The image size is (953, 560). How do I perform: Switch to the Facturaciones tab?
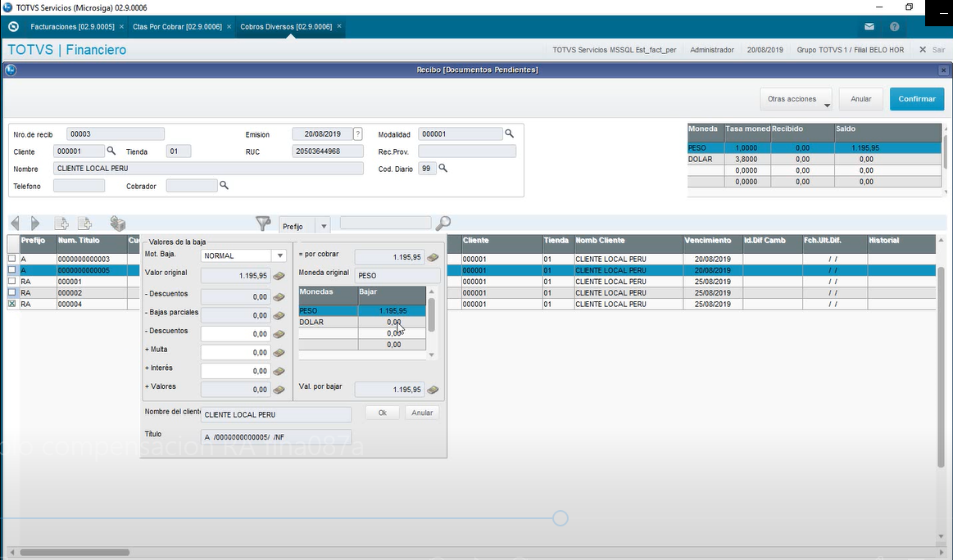[72, 27]
